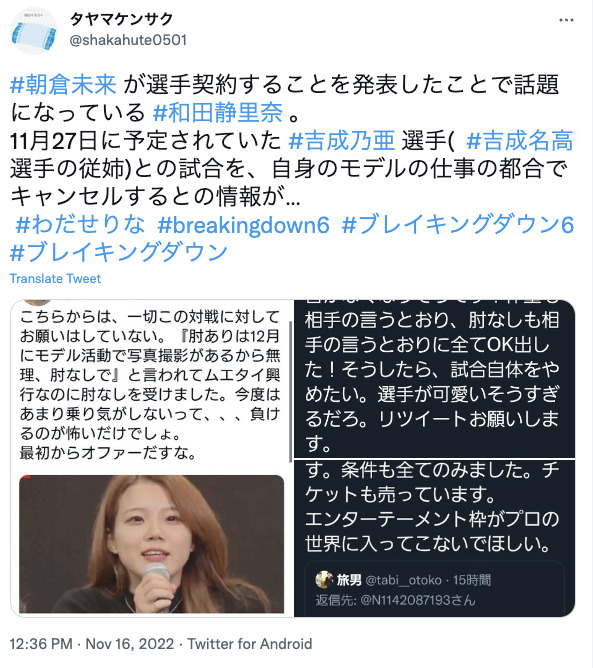
Task: Open the @shakahute0501 handle
Action: [x=128, y=40]
